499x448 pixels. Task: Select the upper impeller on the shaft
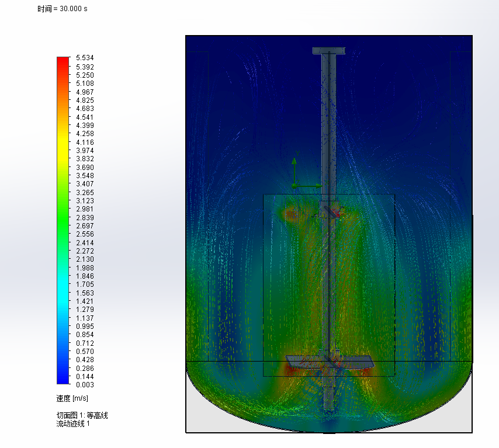[330, 213]
